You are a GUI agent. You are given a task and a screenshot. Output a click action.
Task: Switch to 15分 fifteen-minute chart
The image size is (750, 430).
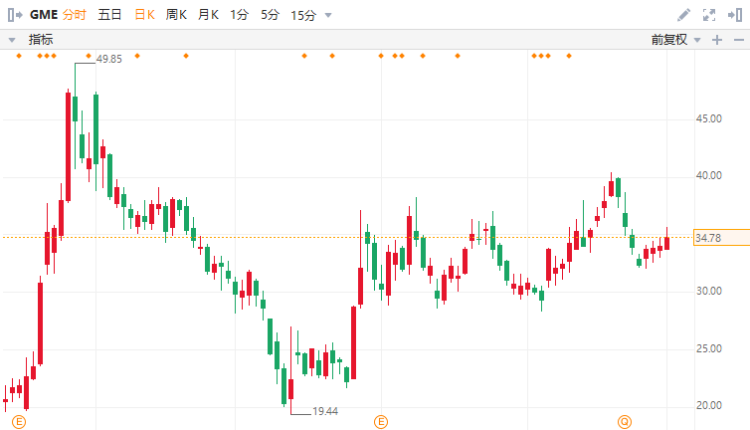coord(303,15)
